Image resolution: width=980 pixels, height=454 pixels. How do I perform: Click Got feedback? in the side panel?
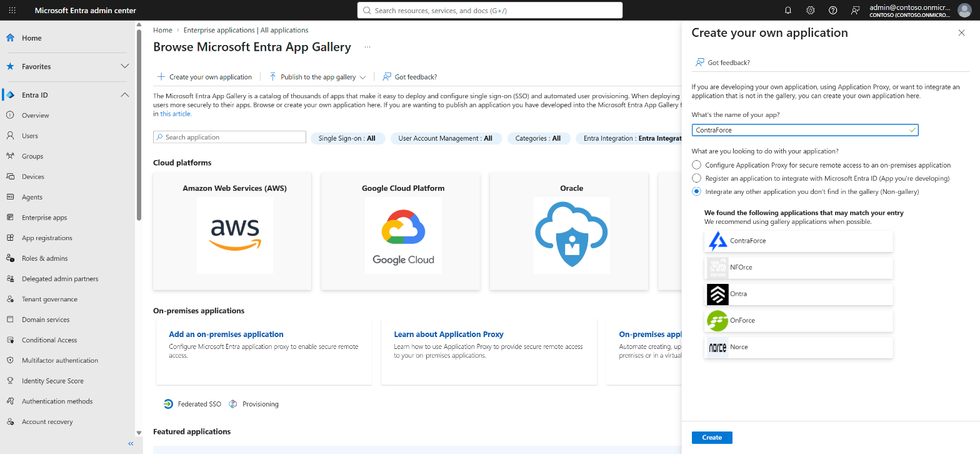point(722,63)
